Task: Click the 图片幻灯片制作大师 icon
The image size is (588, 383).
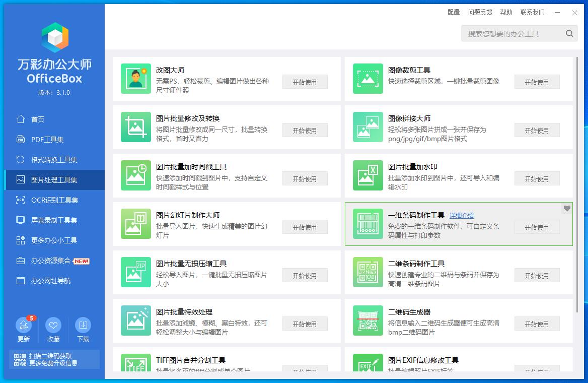Action: 136,224
